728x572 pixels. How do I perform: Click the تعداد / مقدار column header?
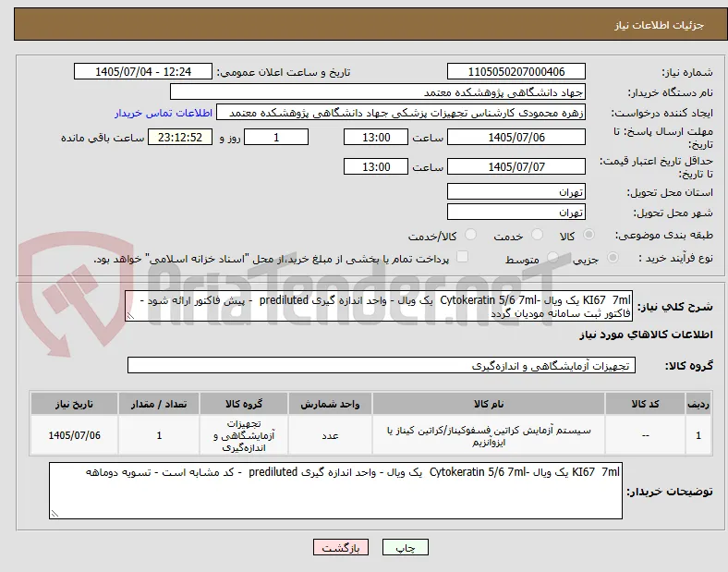(x=159, y=404)
